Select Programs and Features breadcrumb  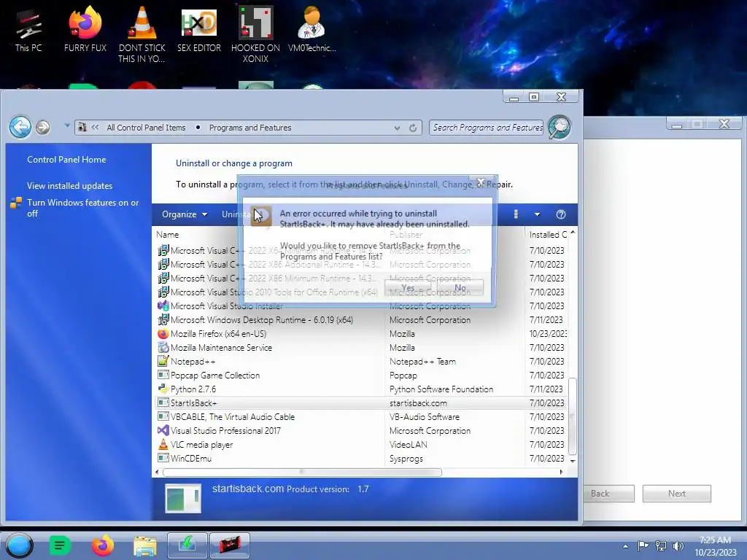click(250, 128)
